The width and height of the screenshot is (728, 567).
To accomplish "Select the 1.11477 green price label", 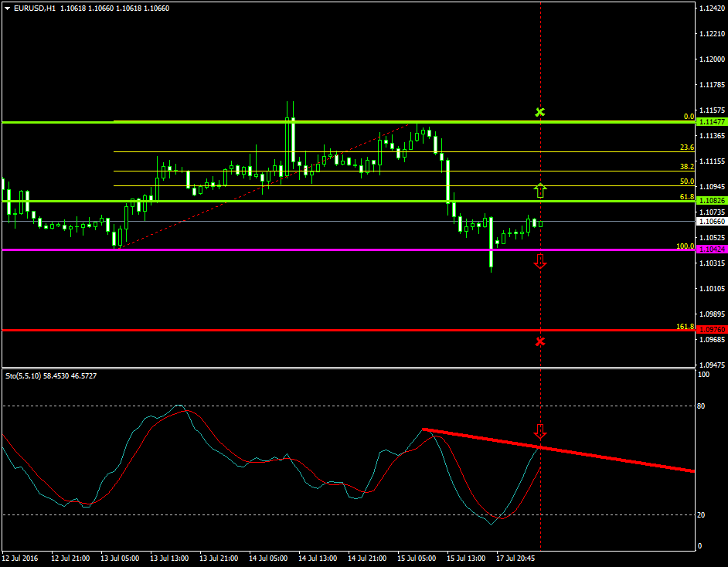I will 710,122.
